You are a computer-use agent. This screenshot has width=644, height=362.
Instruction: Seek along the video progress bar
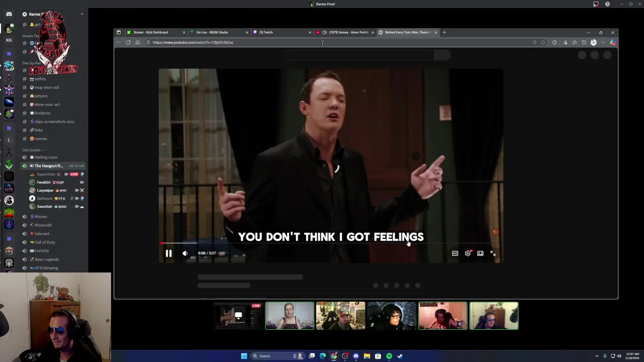[x=331, y=243]
